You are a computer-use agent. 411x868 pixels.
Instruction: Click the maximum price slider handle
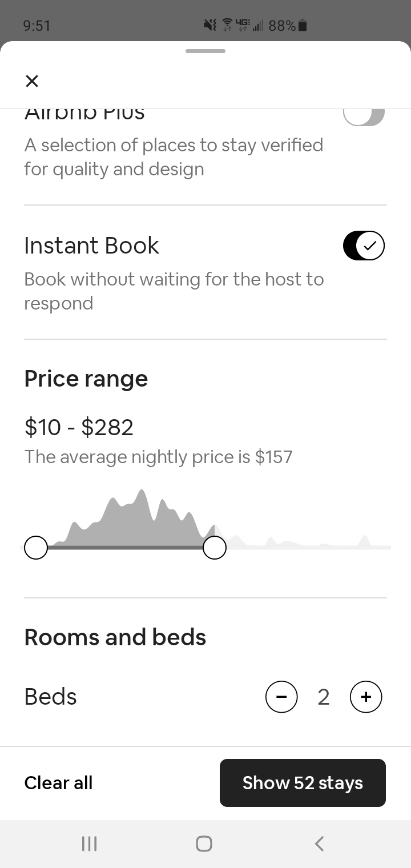pyautogui.click(x=215, y=548)
